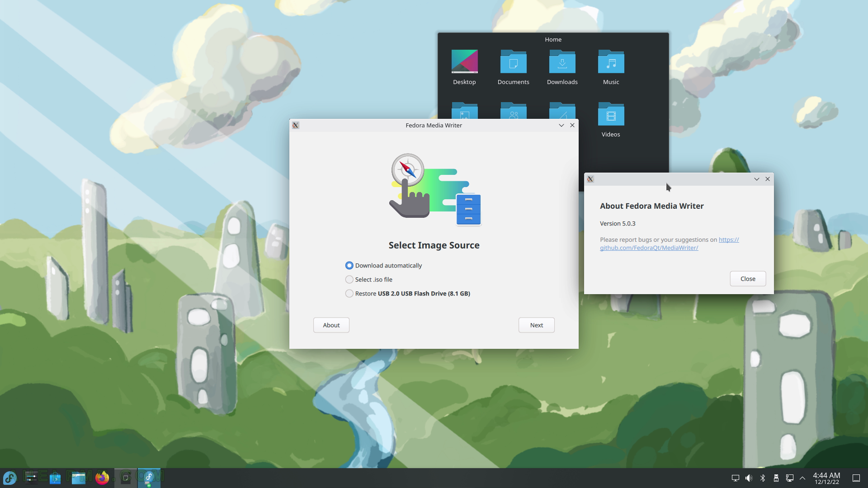Open the partially hidden Public folder icon
This screenshot has width=868, height=488.
[x=513, y=111]
